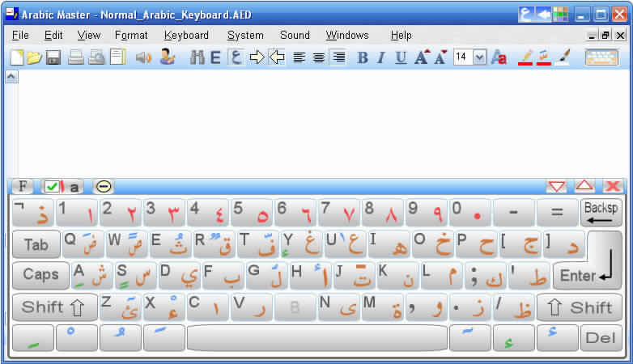Viewport: 633px width, 364px height.
Task: Click the H key with أ
Action: click(311, 275)
